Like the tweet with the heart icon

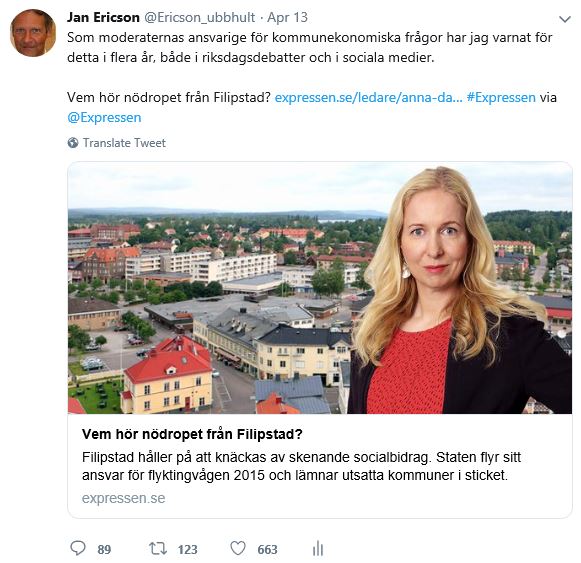tap(238, 548)
